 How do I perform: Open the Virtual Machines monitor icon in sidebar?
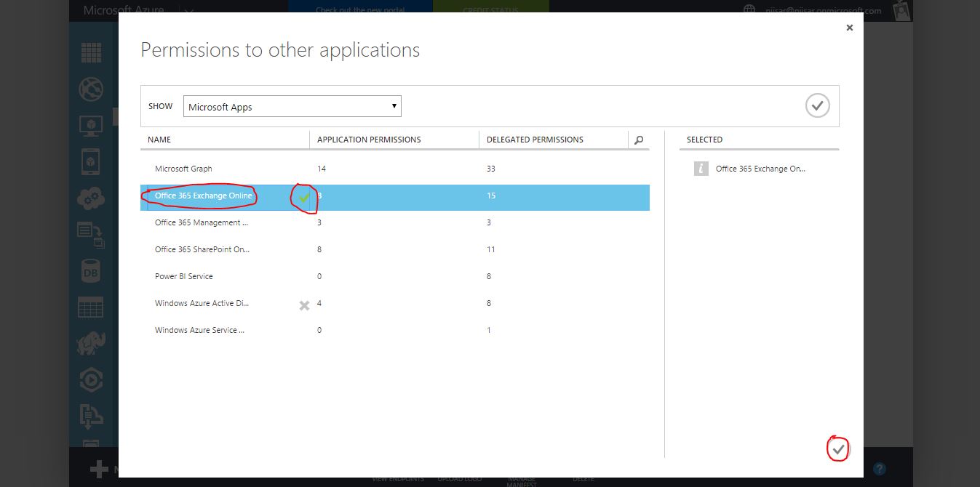click(x=91, y=126)
